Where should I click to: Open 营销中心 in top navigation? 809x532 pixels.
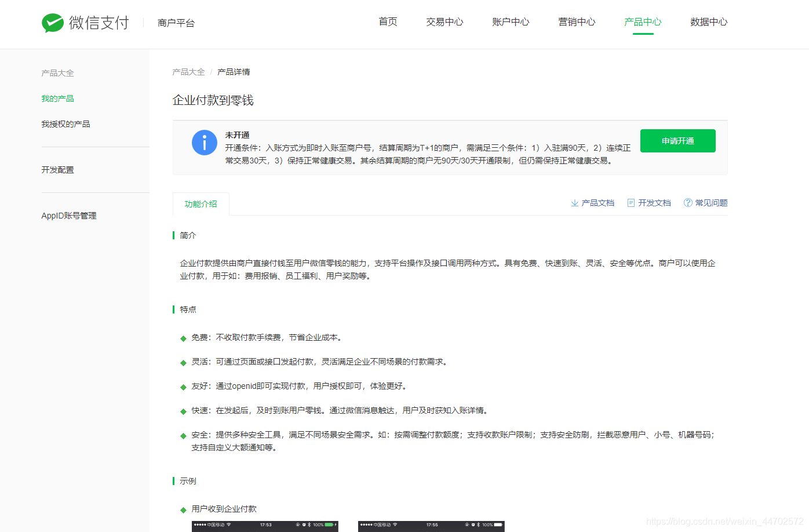pyautogui.click(x=577, y=22)
